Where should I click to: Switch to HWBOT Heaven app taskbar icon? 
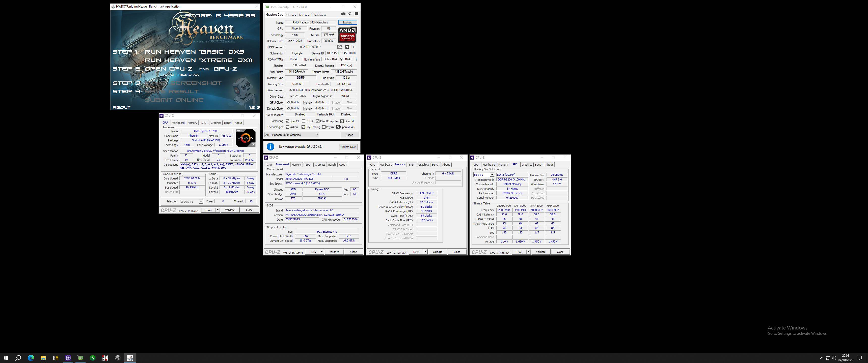[x=130, y=358]
